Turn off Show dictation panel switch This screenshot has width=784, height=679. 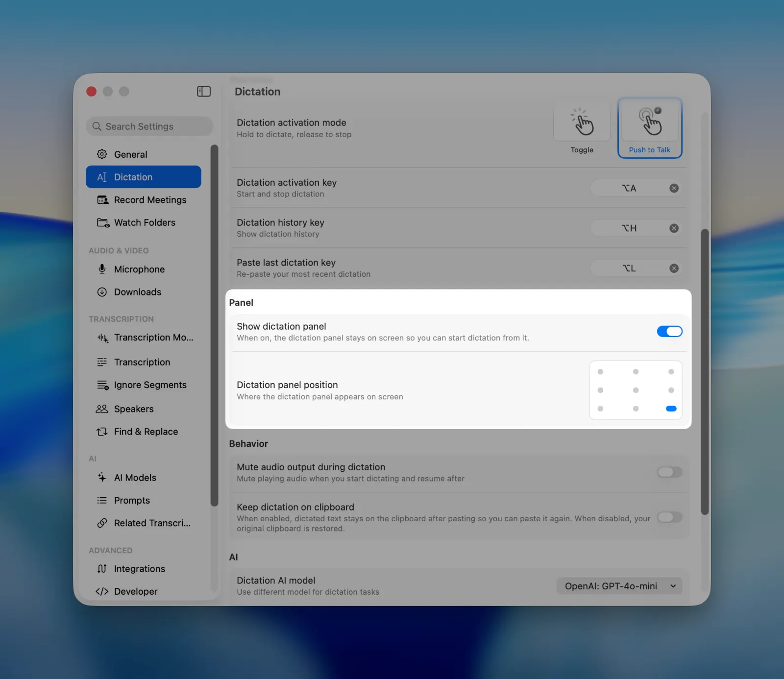(x=669, y=332)
